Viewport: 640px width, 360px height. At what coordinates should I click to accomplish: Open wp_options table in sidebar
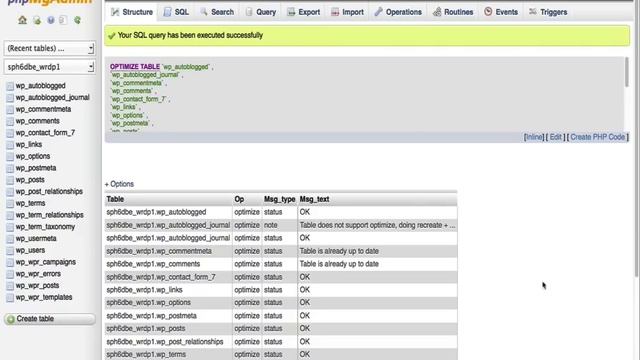point(33,156)
